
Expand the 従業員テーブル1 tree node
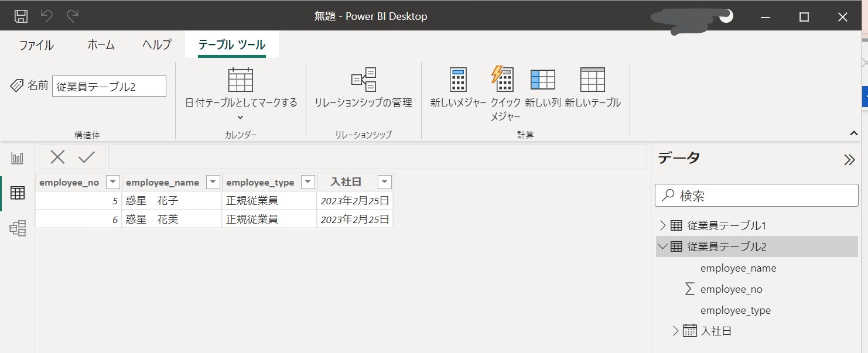point(662,225)
